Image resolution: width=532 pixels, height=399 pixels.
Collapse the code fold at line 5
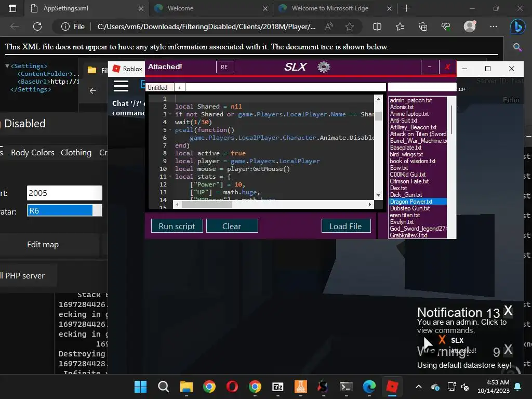[x=170, y=130]
